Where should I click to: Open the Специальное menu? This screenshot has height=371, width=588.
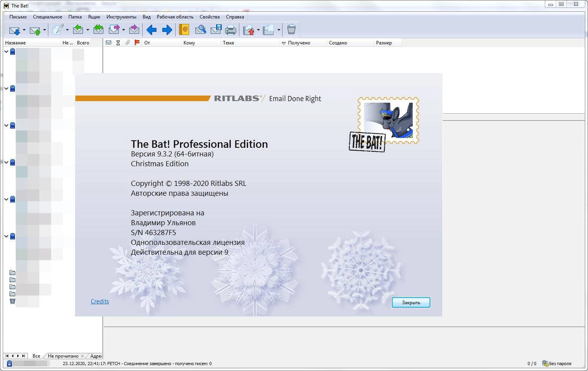pos(48,17)
